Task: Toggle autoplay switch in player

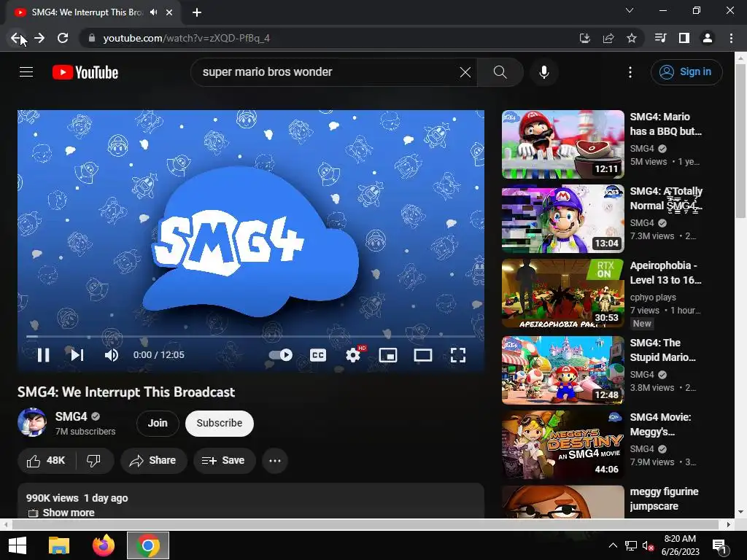Action: pyautogui.click(x=281, y=355)
